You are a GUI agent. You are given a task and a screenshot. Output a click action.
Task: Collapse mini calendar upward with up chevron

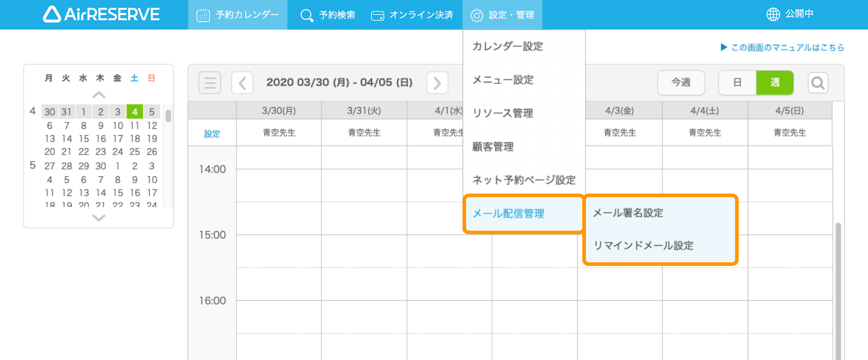[99, 95]
